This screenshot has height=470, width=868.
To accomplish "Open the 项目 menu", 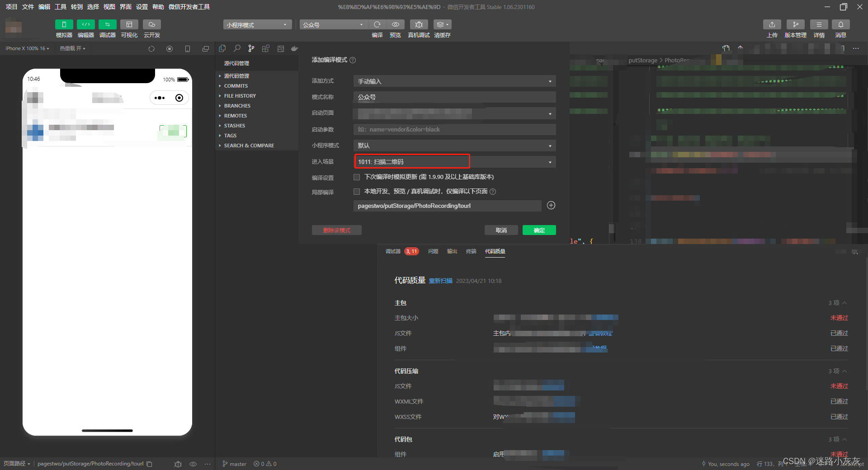I will 11,7.
